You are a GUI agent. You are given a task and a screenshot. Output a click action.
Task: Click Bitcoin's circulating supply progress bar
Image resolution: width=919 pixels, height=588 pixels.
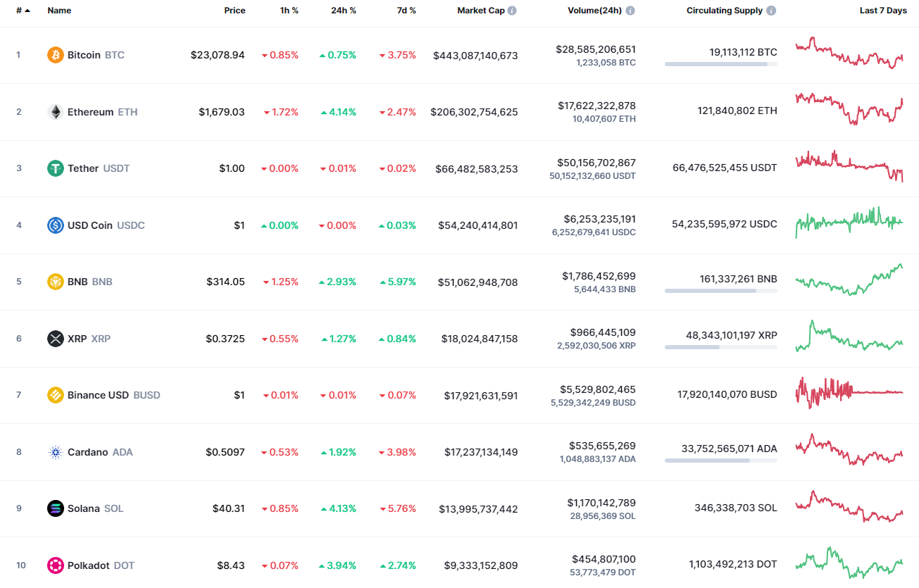point(720,64)
